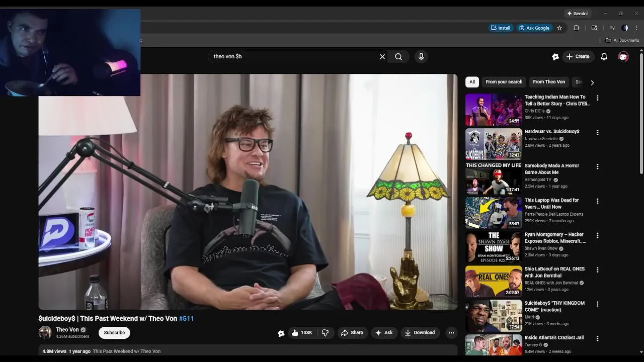The width and height of the screenshot is (644, 362).
Task: Open options for Nardwuar vs. SuicideBoys video
Action: tap(598, 133)
